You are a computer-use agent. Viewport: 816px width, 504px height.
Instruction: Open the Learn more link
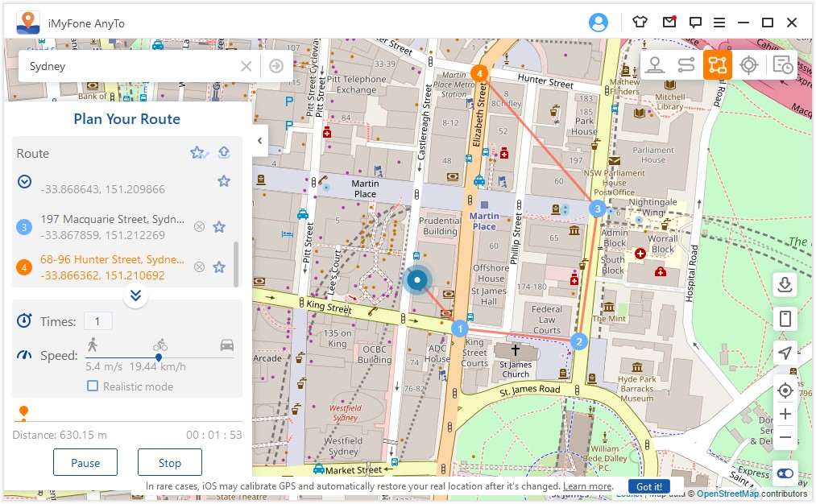pos(587,486)
